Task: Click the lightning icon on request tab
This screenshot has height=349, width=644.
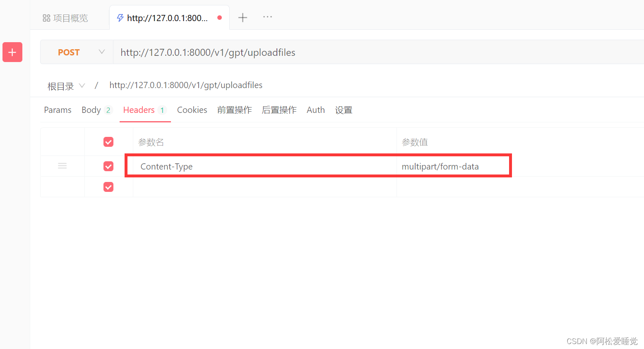Action: point(120,18)
